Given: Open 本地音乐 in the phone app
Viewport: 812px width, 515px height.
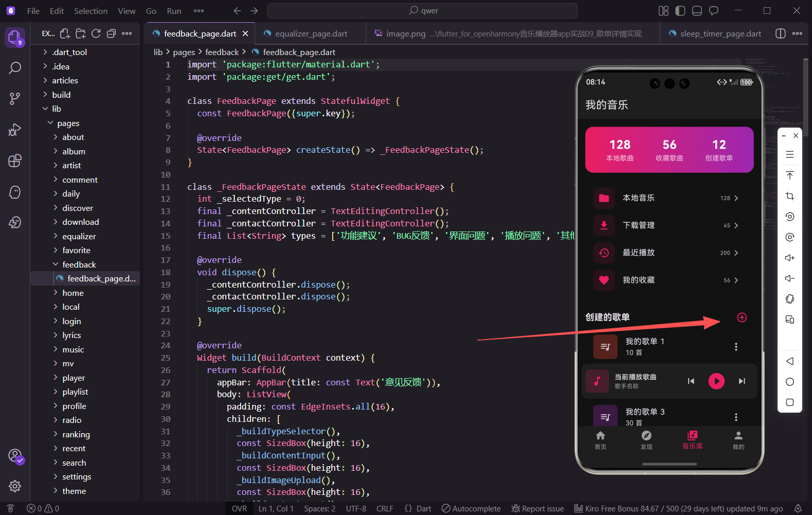Looking at the screenshot, I should (x=670, y=198).
